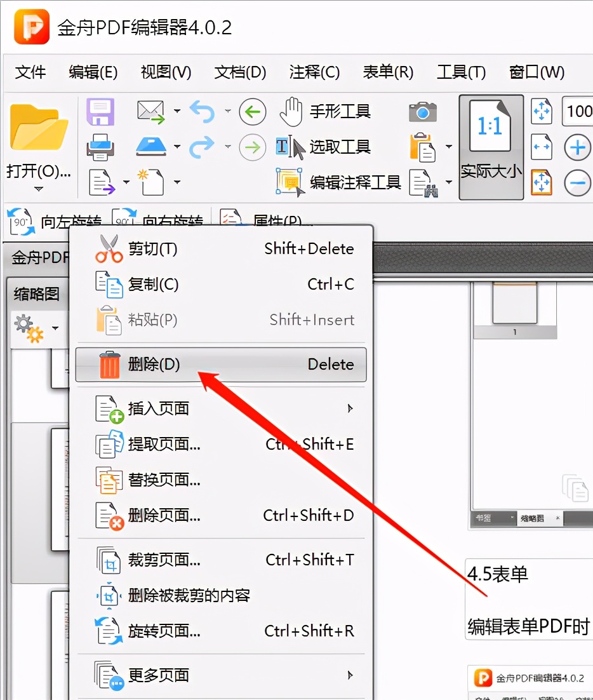Select the Selection tool (选取工具)
The width and height of the screenshot is (593, 700).
pyautogui.click(x=324, y=147)
